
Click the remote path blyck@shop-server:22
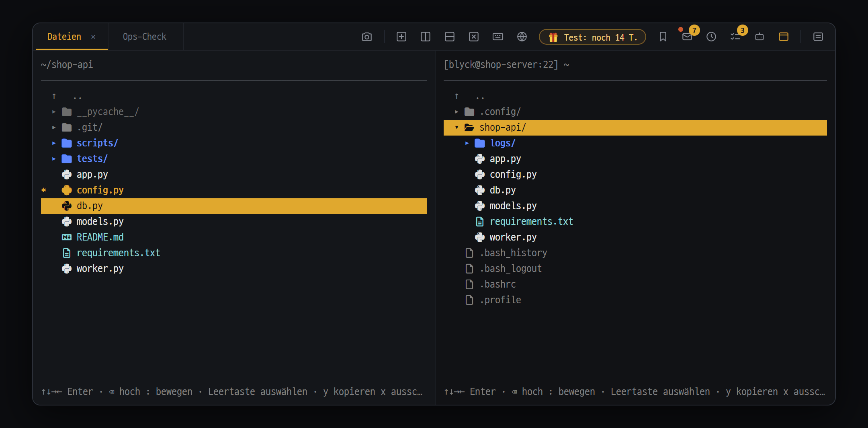pos(501,65)
